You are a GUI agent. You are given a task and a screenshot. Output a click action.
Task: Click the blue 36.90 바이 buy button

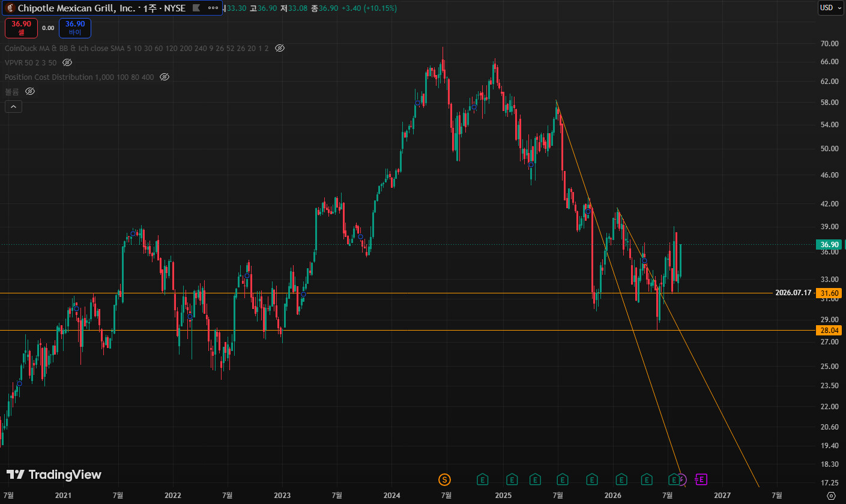75,28
